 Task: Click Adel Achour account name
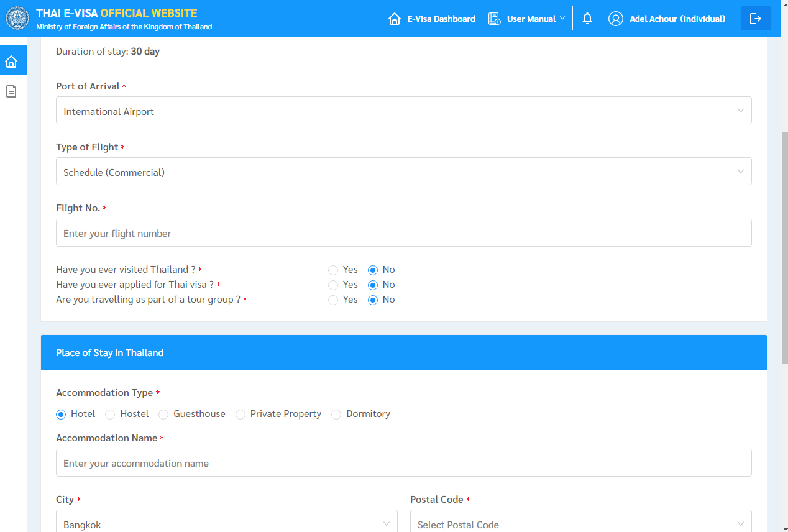pyautogui.click(x=677, y=19)
